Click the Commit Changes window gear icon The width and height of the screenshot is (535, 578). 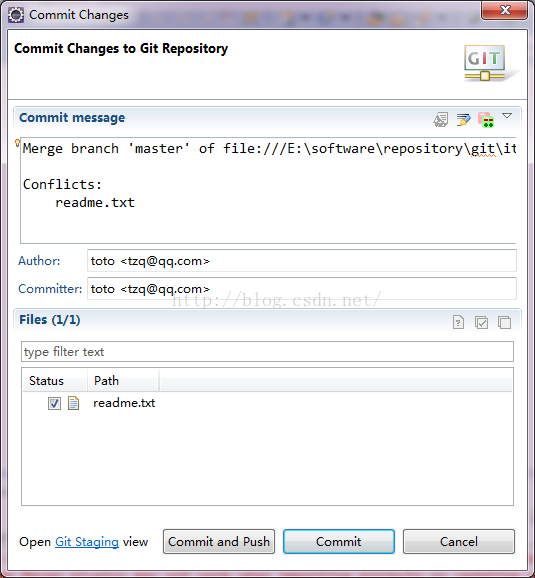pyautogui.click(x=16, y=15)
